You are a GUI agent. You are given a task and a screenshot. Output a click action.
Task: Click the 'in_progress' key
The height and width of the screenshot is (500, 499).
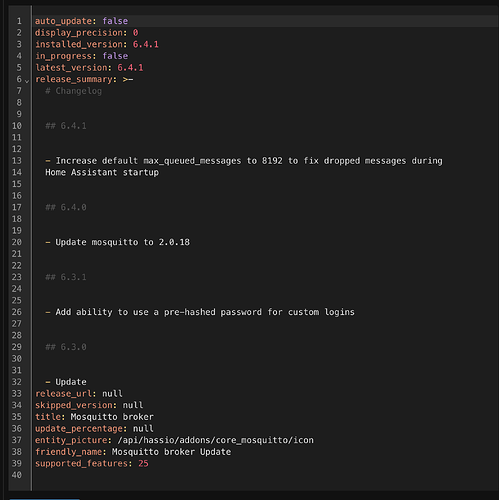click(x=63, y=56)
